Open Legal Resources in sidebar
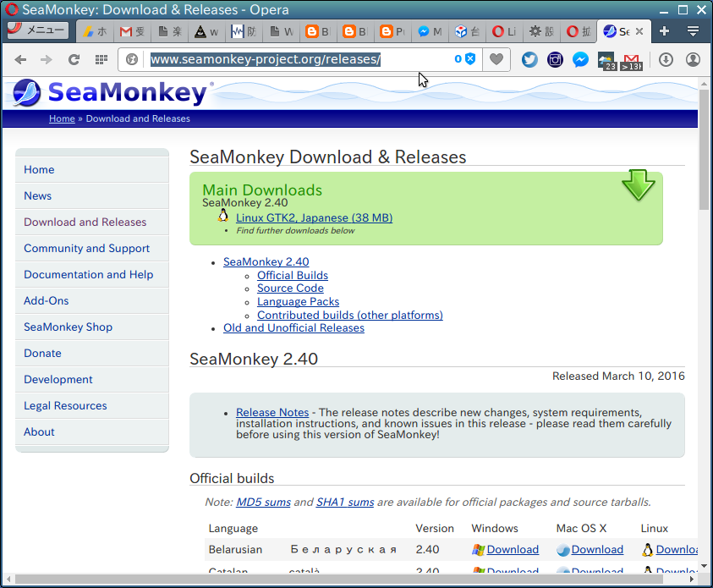The width and height of the screenshot is (713, 588). (x=92, y=405)
